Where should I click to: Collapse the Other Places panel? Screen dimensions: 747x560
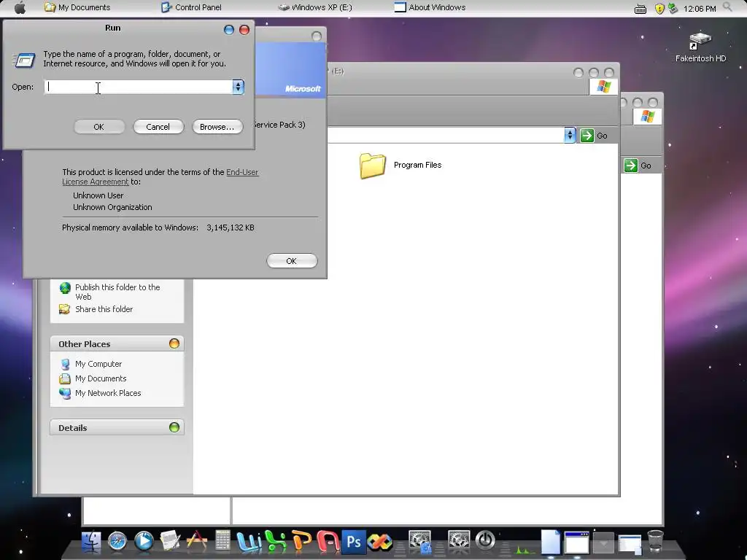pyautogui.click(x=174, y=343)
